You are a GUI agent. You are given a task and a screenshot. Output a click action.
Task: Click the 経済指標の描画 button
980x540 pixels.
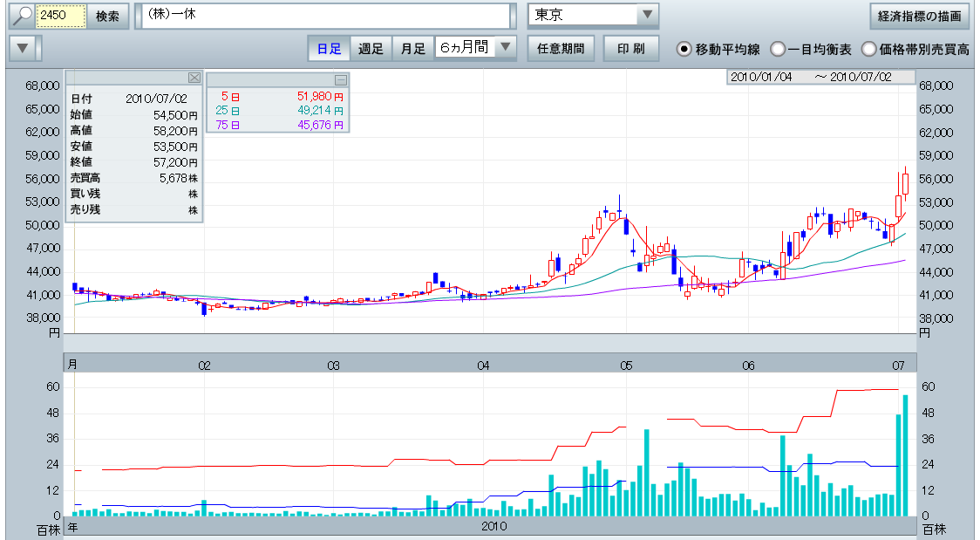[920, 16]
